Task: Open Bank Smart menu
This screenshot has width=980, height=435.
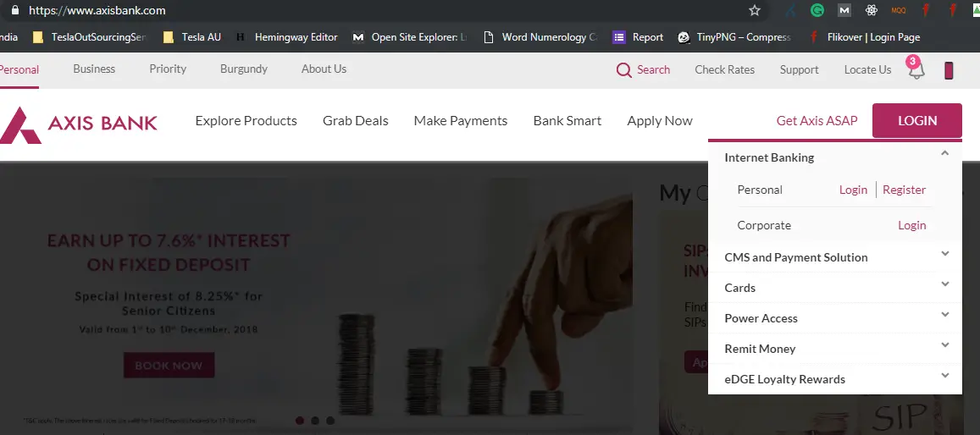Action: pyautogui.click(x=568, y=120)
